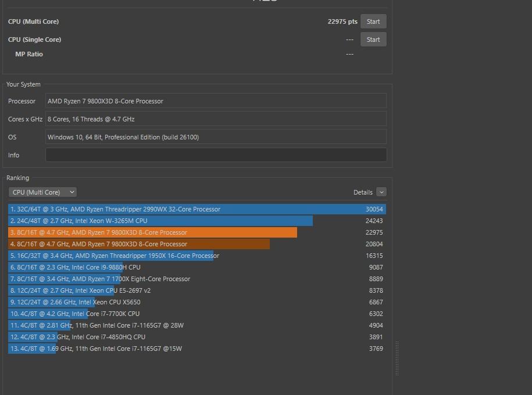Select ranking row 4 Ryzen 7 9800X3D 20804
The image size is (532, 395).
coord(197,244)
